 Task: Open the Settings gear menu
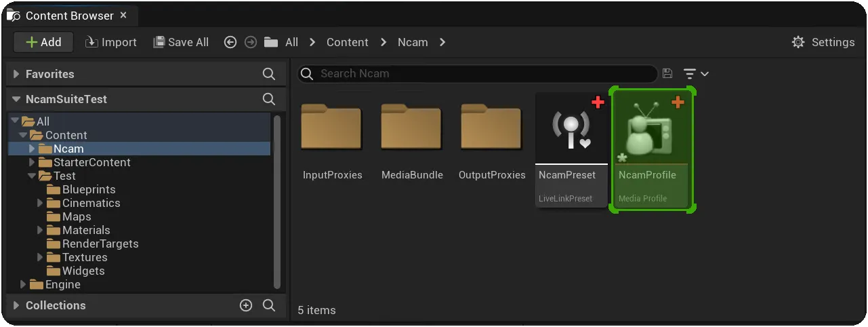(x=823, y=42)
